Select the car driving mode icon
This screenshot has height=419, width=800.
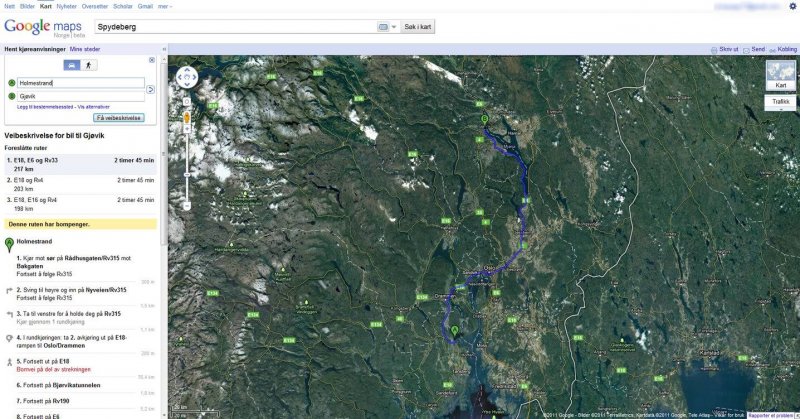coord(72,65)
